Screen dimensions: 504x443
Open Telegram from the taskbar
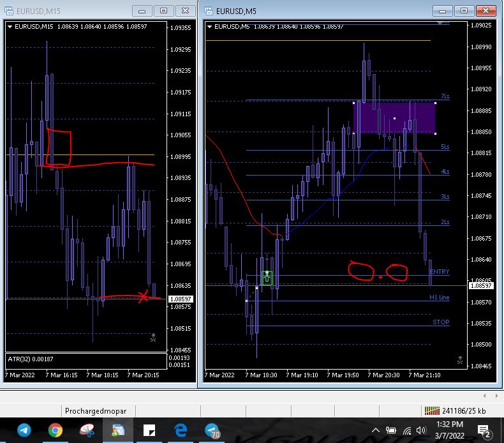[x=24, y=430]
